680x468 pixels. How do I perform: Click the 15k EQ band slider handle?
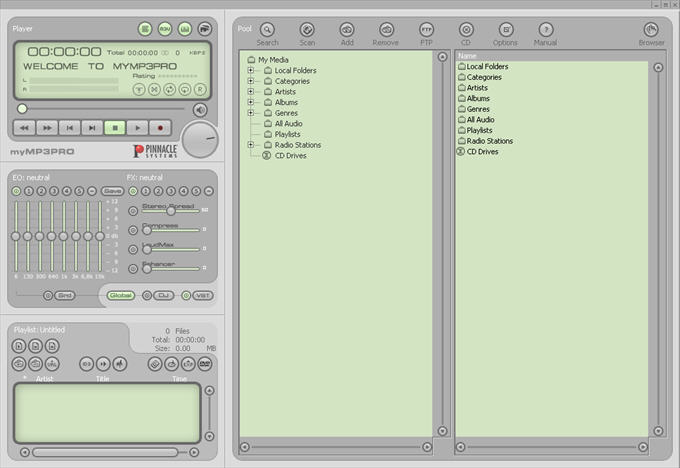99,236
